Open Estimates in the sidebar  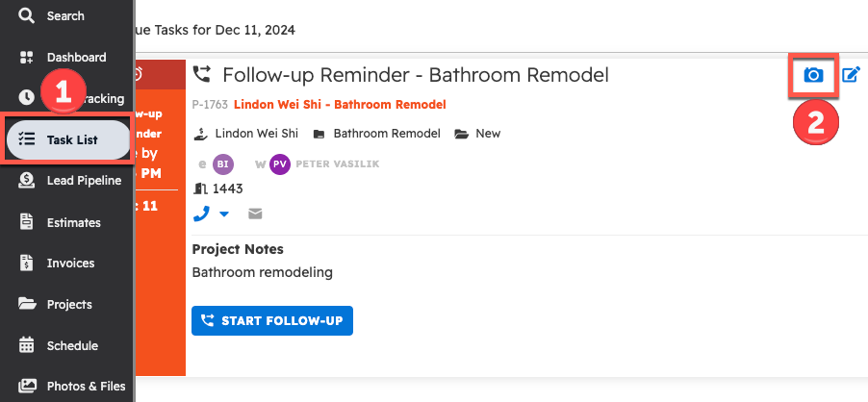click(x=73, y=222)
